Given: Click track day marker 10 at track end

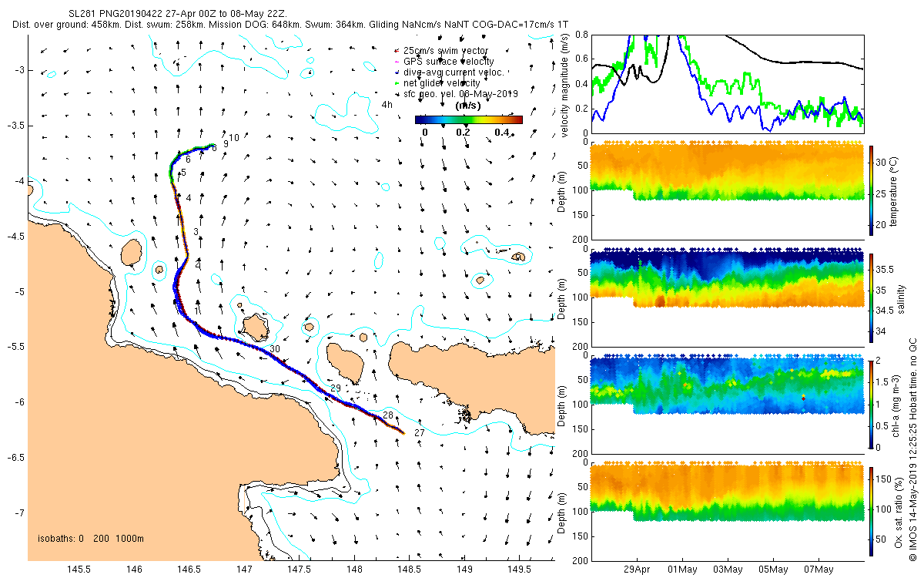Looking at the screenshot, I should (234, 137).
